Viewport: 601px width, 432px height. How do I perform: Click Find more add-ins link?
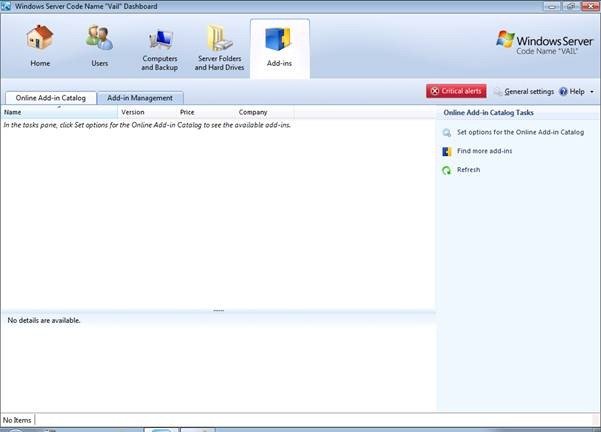pyautogui.click(x=484, y=151)
